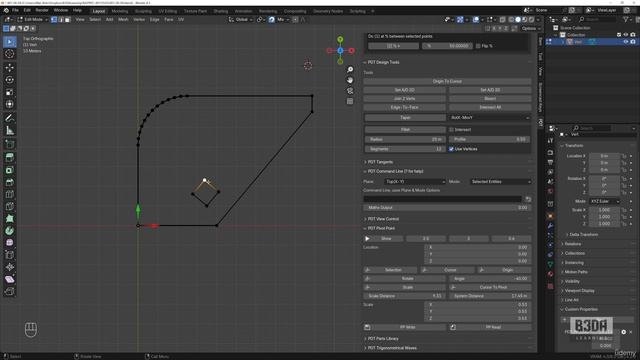Click the Join 2 Verts button
This screenshot has width=640, height=360.
[x=404, y=98]
